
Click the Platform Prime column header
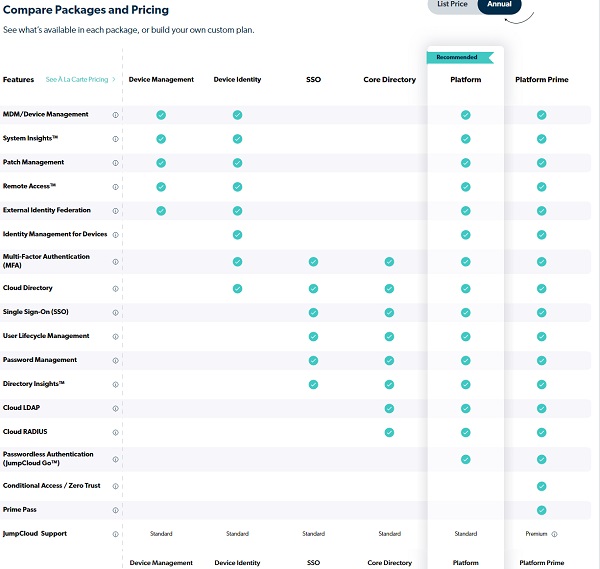tap(541, 79)
